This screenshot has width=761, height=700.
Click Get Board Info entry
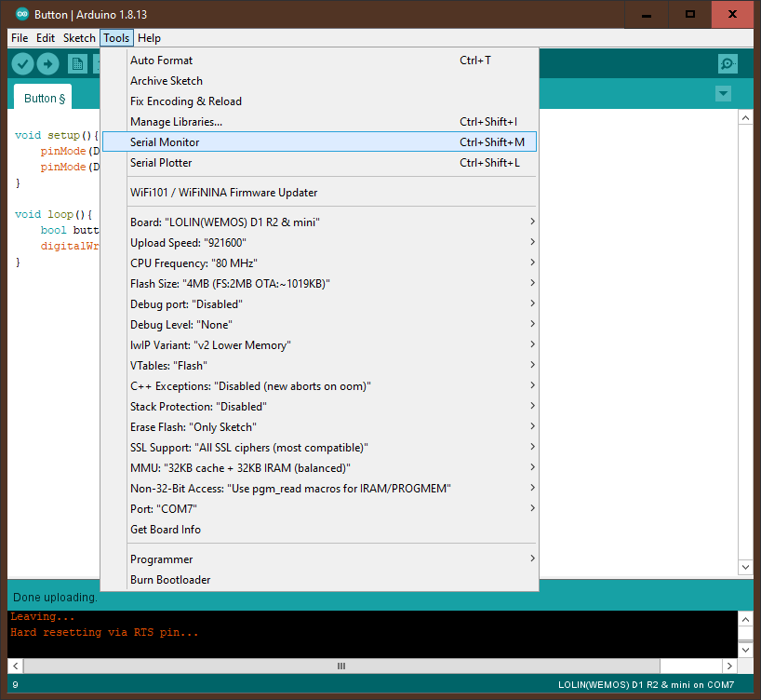(319, 530)
